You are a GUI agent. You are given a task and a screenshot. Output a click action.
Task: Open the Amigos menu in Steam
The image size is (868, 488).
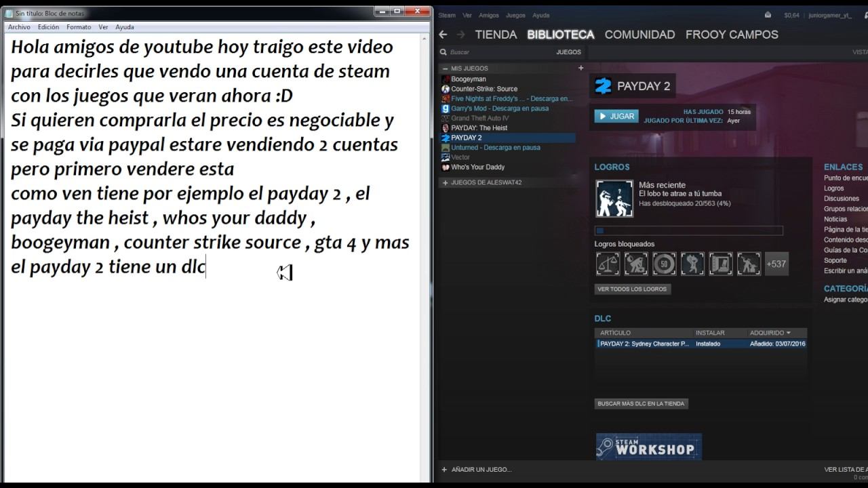point(488,15)
